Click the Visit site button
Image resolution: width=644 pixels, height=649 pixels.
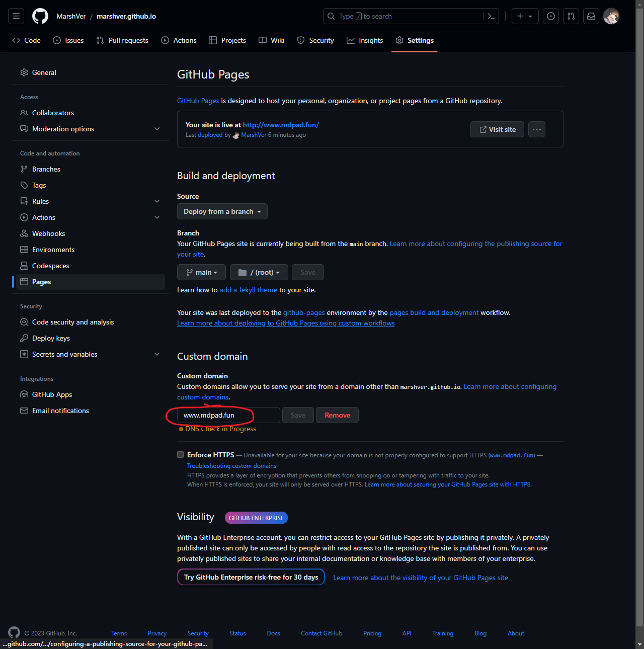click(497, 129)
